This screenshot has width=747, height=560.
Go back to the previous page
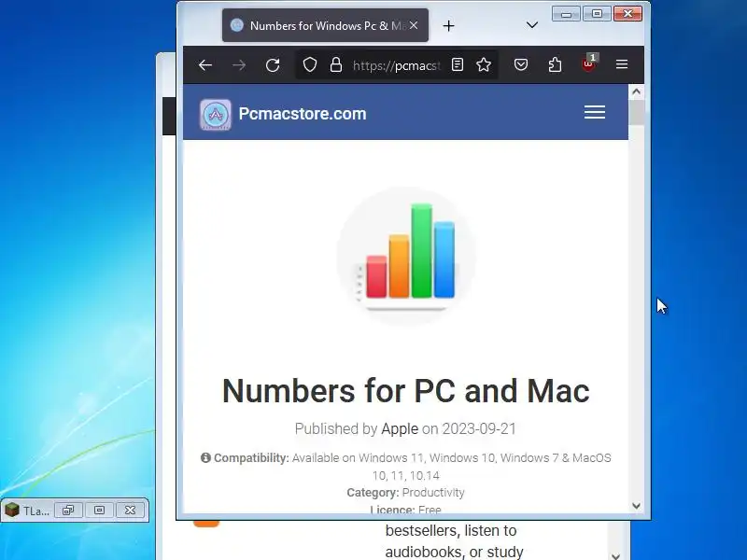[205, 64]
